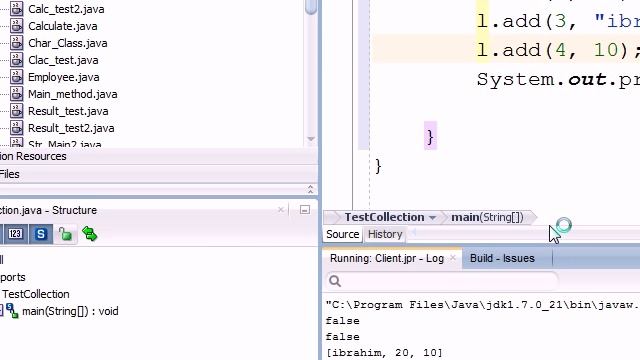Click the Structure panel title tab
640x360 pixels.
coord(49,210)
